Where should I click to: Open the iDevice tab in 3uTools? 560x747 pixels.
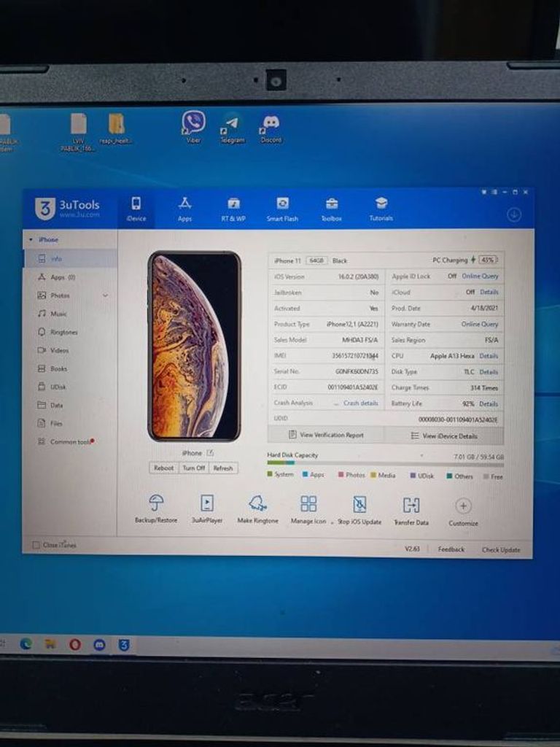[x=136, y=209]
